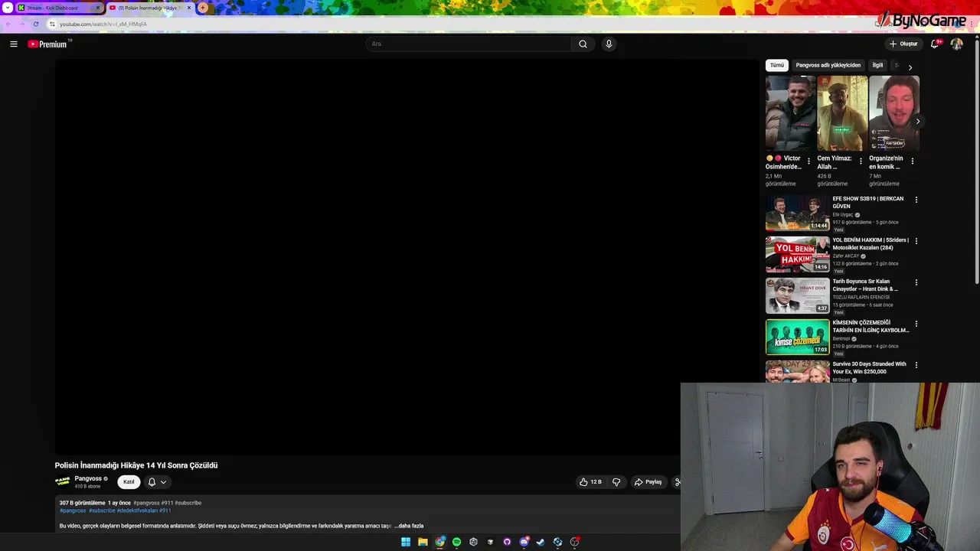Open a new browser tab

pyautogui.click(x=203, y=8)
